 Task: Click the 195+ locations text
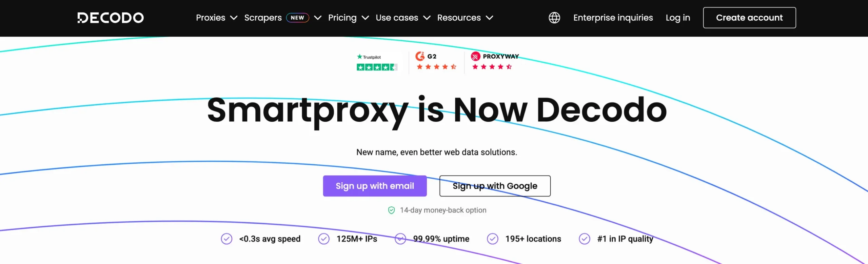pyautogui.click(x=533, y=239)
